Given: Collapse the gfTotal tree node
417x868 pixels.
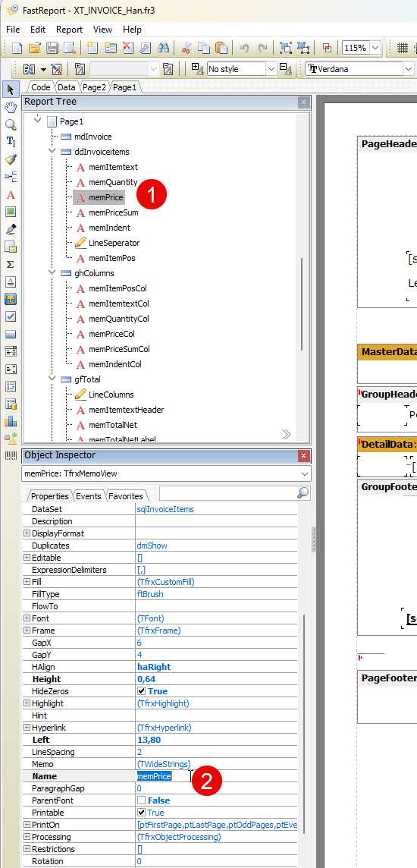Looking at the screenshot, I should (x=52, y=379).
